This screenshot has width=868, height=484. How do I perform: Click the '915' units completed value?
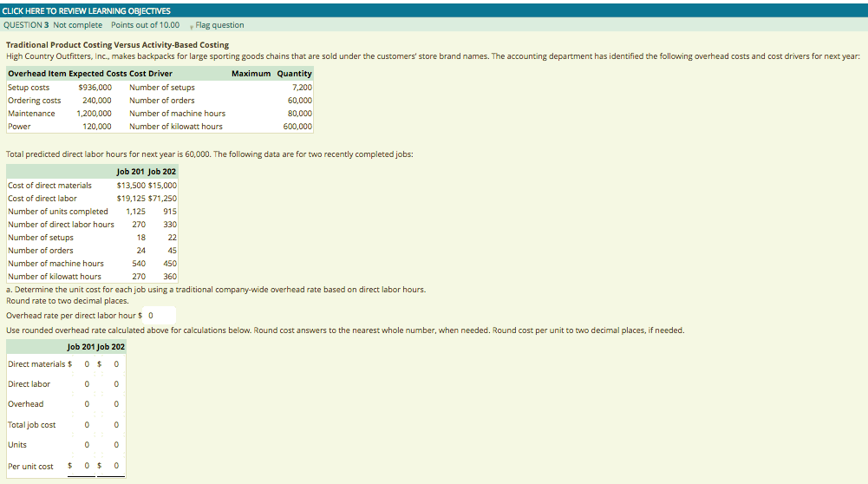[x=170, y=212]
